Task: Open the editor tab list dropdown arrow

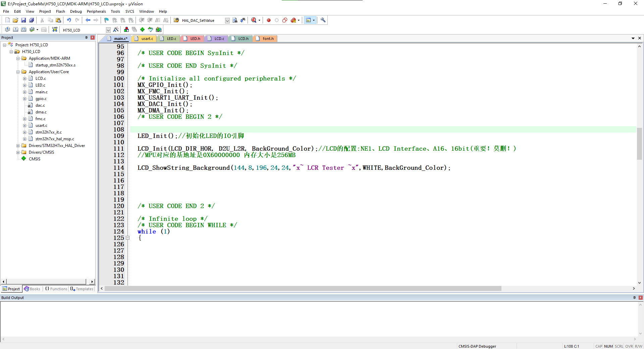Action: pyautogui.click(x=633, y=38)
